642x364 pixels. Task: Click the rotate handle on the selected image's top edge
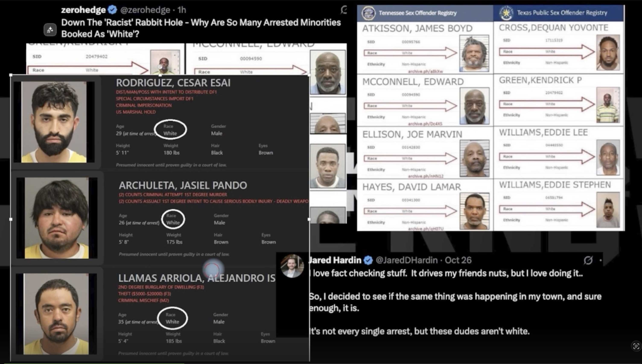click(160, 67)
